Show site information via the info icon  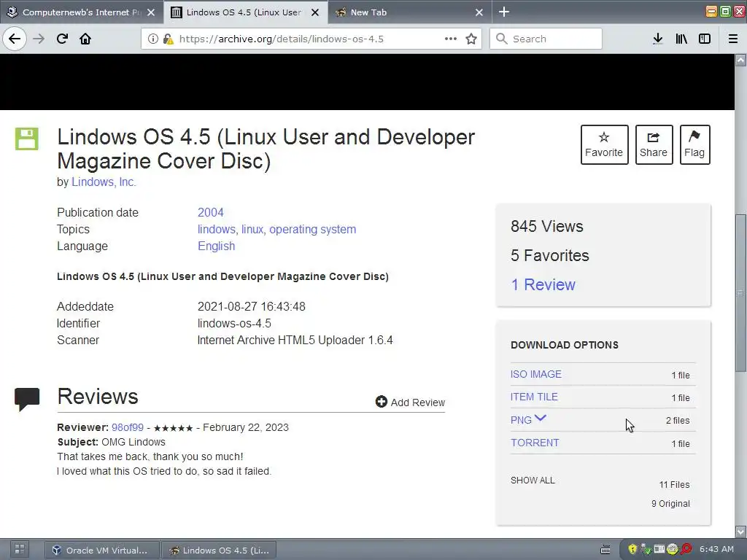pos(152,39)
